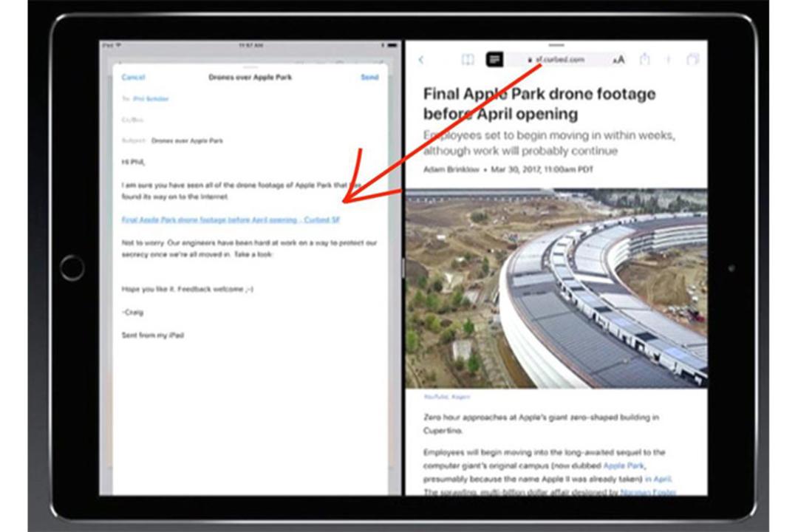Tap the iPad home button
The height and width of the screenshot is (532, 798).
72,267
